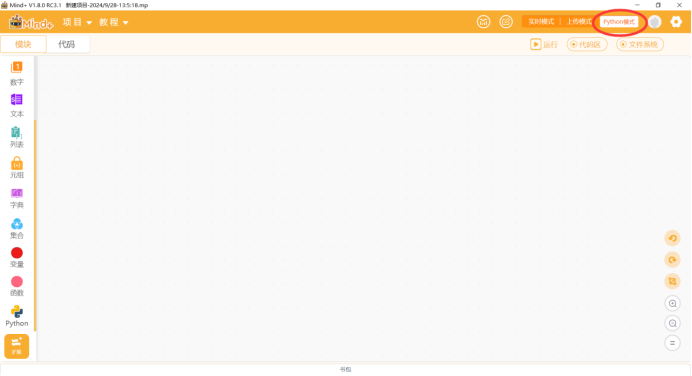Screen dimensions: 692x376
Task: Open the 字典 (Dictionary) block category
Action: (x=17, y=198)
